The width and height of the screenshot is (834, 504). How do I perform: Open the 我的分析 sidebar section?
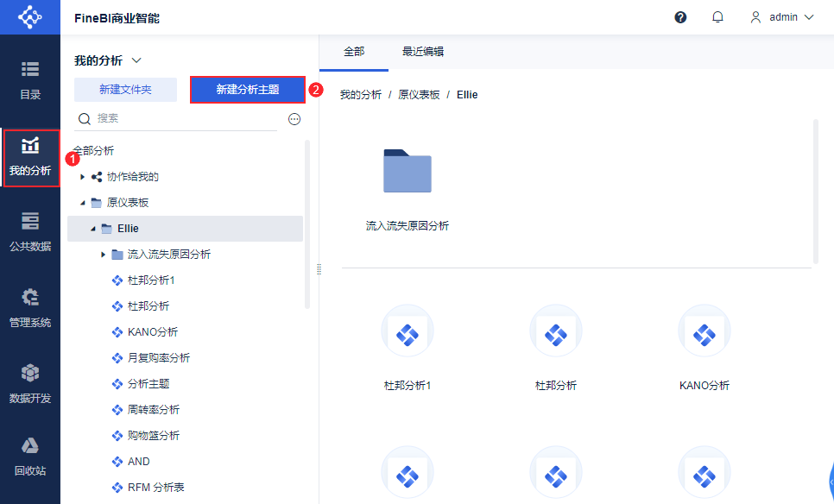pyautogui.click(x=30, y=157)
